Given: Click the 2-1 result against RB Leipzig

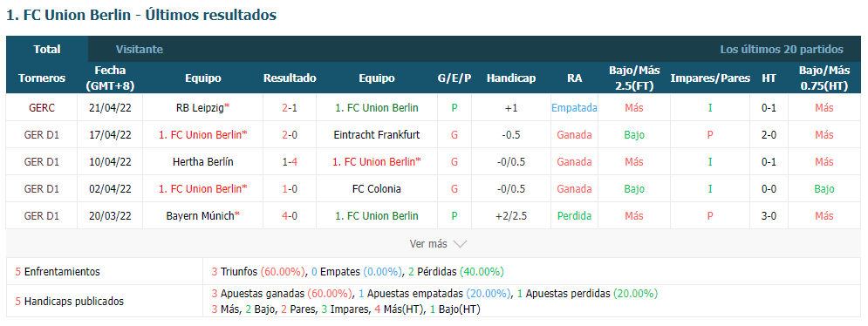Looking at the screenshot, I should tap(290, 108).
